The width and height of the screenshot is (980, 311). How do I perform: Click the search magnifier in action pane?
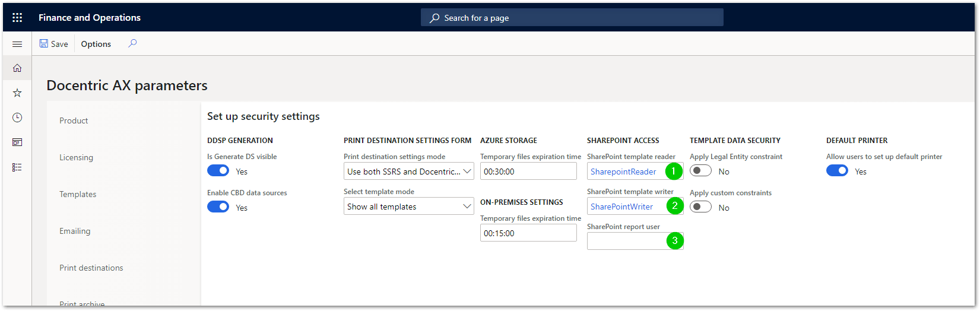132,43
